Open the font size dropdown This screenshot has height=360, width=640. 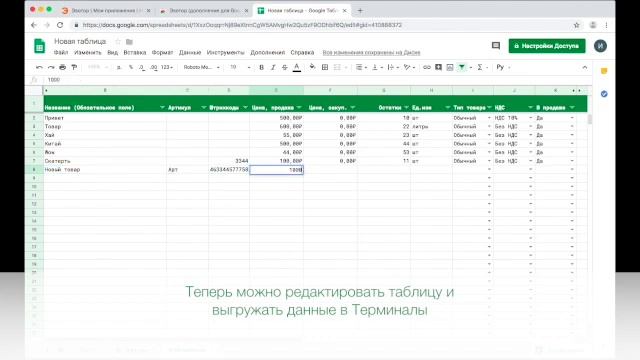[x=240, y=67]
